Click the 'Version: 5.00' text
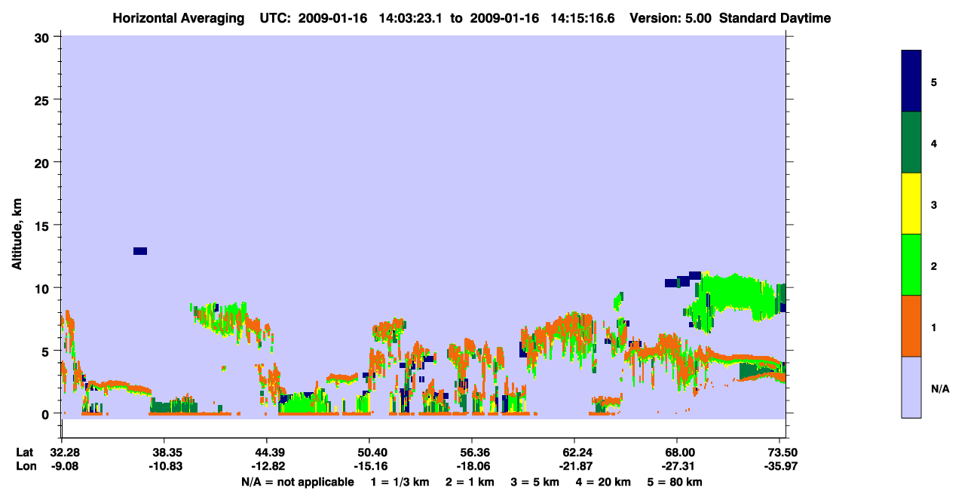Viewport: 980px width, 503px height. pyautogui.click(x=671, y=18)
